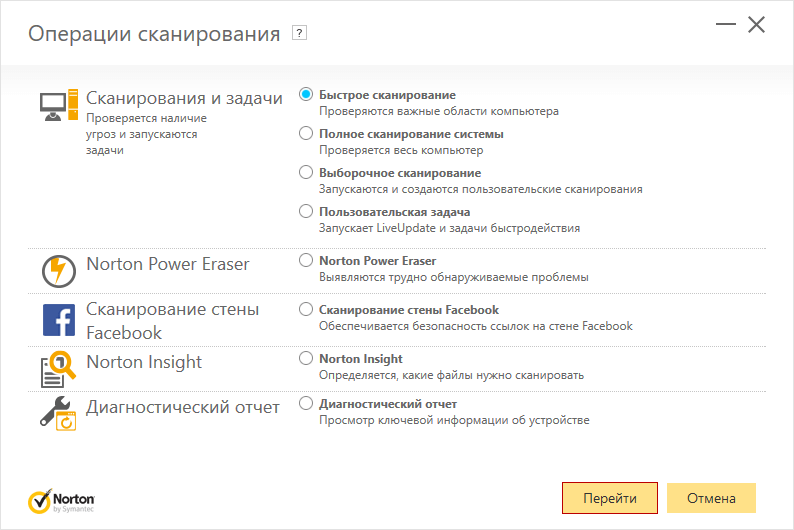Screen dimensions: 794x530
Task: Click the Перейти button
Action: click(x=610, y=498)
